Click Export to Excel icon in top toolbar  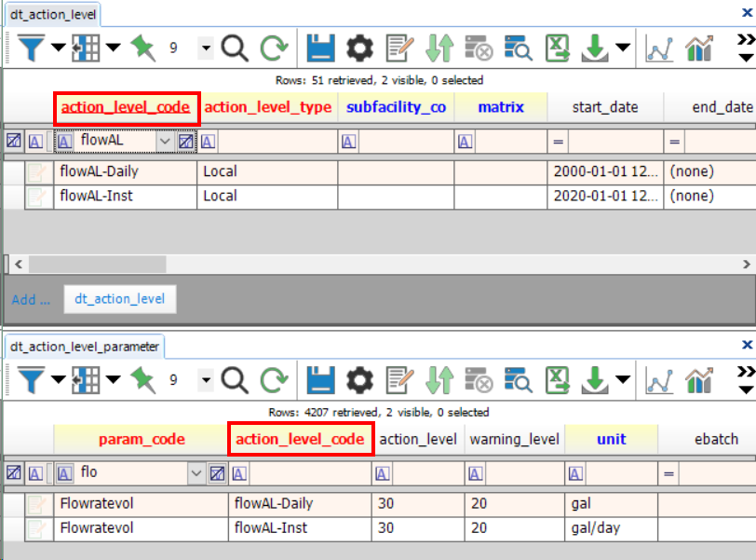(x=557, y=48)
